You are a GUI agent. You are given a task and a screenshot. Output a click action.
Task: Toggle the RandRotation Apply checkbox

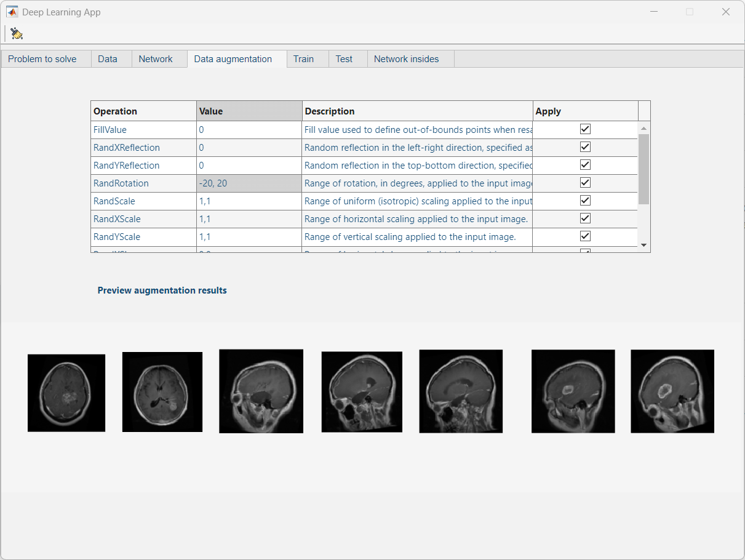585,183
